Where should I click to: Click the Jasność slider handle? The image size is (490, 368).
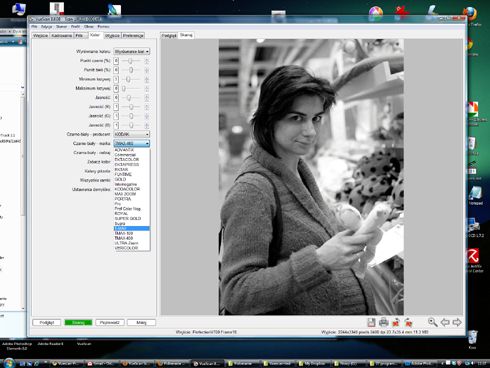(x=129, y=98)
